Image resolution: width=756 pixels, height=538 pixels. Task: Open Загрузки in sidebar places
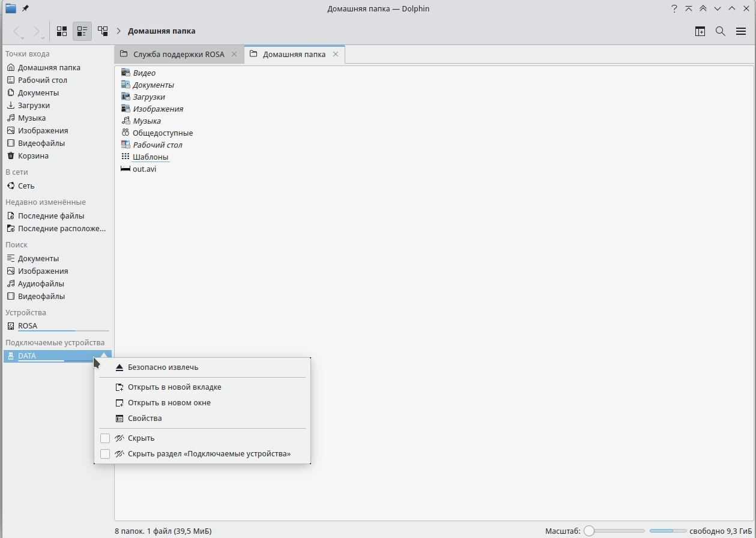(58, 105)
